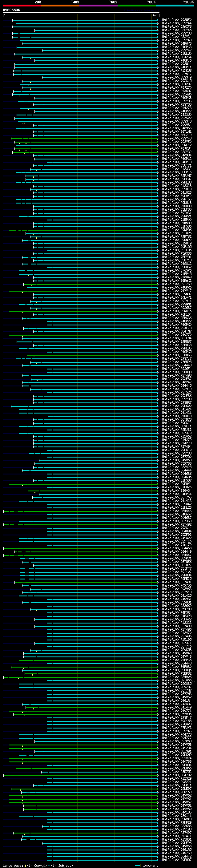Select hit label UniRef100_O82425
This screenshot has width=197, height=868.
tap(177, 467)
